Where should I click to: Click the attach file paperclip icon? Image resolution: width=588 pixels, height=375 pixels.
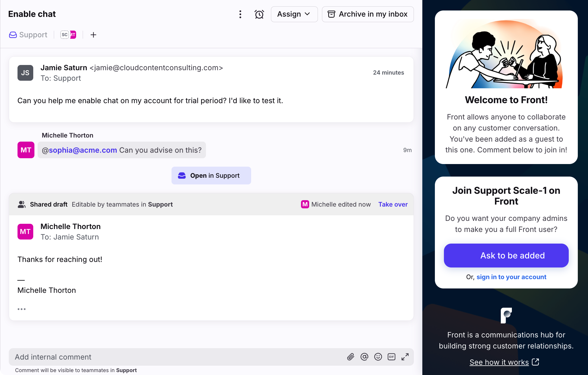point(351,357)
